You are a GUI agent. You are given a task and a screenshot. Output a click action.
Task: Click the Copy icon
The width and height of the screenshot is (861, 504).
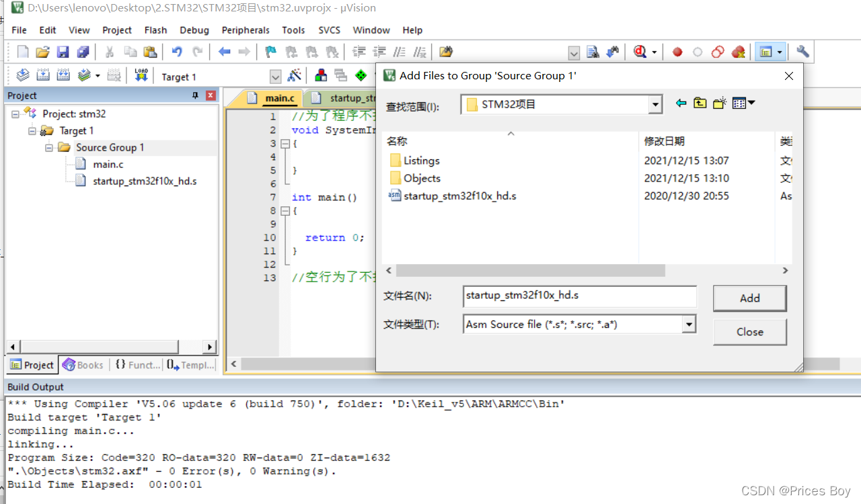coord(130,52)
